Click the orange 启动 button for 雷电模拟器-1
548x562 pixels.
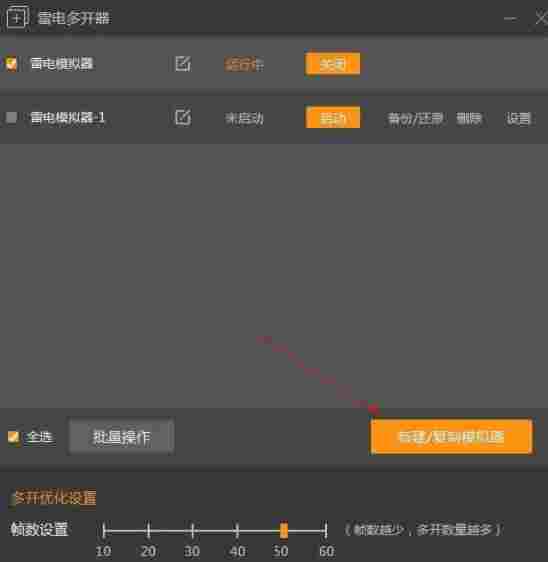click(333, 117)
